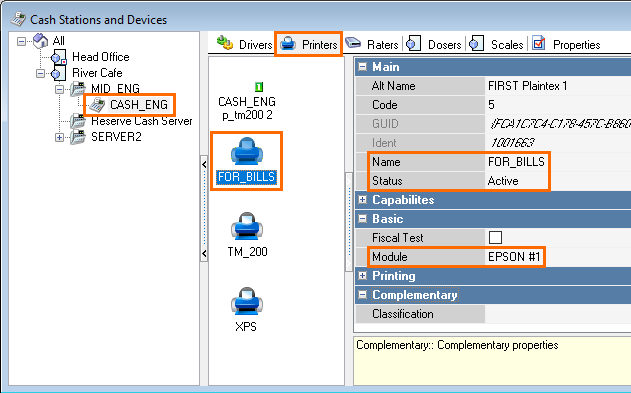Click the Properties tab checkmark icon
Viewport: 631px width, 393px height.
(x=538, y=43)
